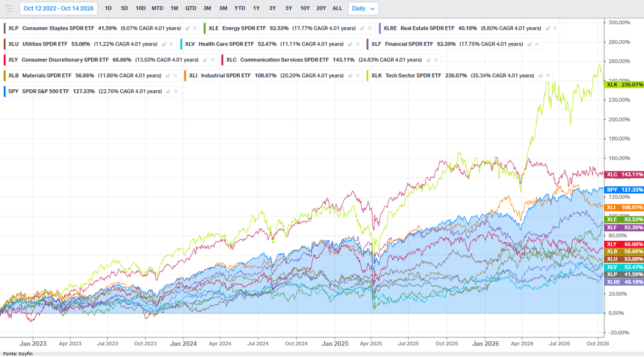Open style settings icon for XLU Utilities

164,44
